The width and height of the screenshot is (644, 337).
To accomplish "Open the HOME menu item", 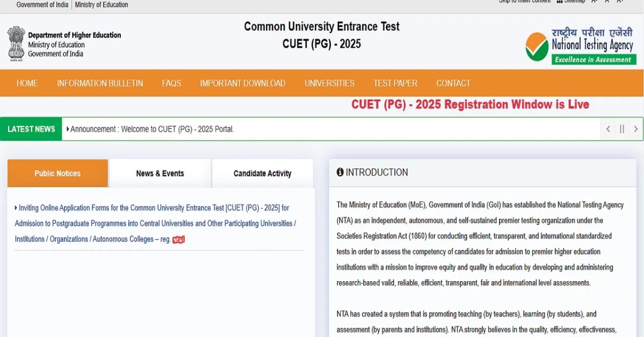I will point(27,83).
